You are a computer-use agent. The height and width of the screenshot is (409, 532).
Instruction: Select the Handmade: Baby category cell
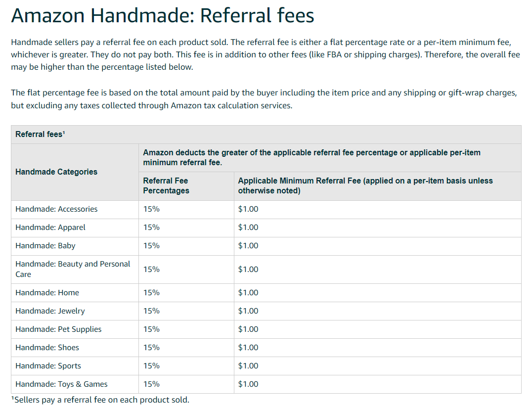pyautogui.click(x=75, y=246)
